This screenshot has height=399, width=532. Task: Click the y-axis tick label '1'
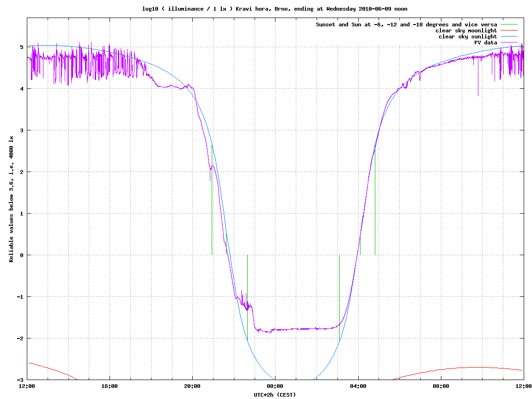pyautogui.click(x=22, y=214)
